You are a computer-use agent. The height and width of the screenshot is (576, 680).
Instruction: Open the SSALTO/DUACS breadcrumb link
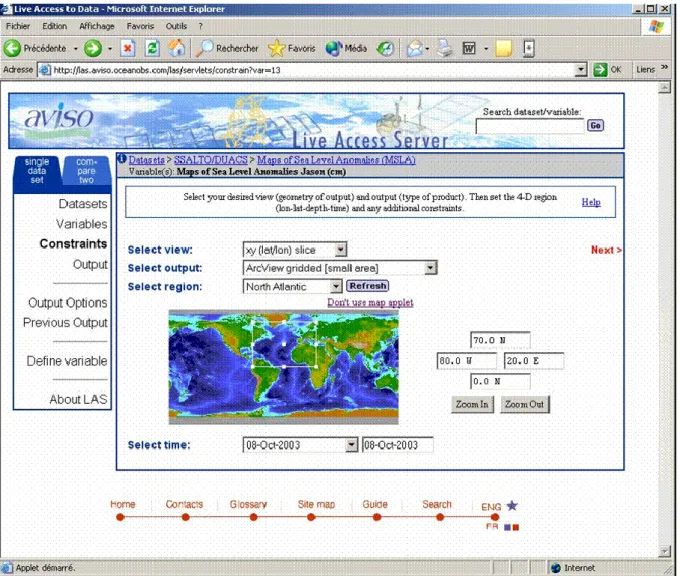pyautogui.click(x=210, y=160)
